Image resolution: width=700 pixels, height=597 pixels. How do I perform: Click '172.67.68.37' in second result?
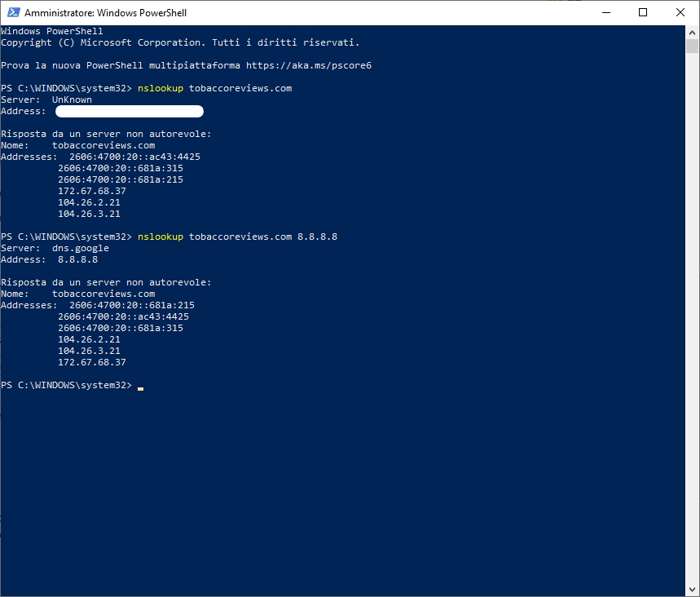click(92, 362)
